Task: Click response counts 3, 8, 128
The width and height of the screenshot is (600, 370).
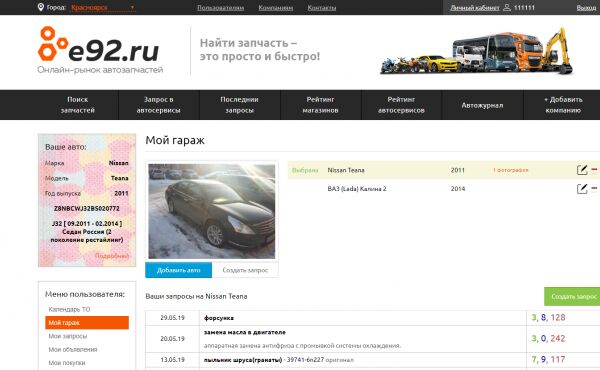Action: [548, 318]
